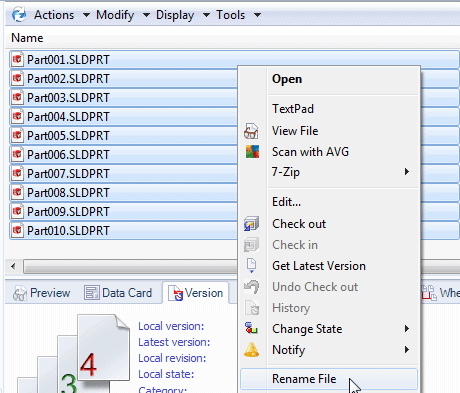Click the View File glasses icon
Image resolution: width=460 pixels, height=393 pixels.
pos(251,131)
